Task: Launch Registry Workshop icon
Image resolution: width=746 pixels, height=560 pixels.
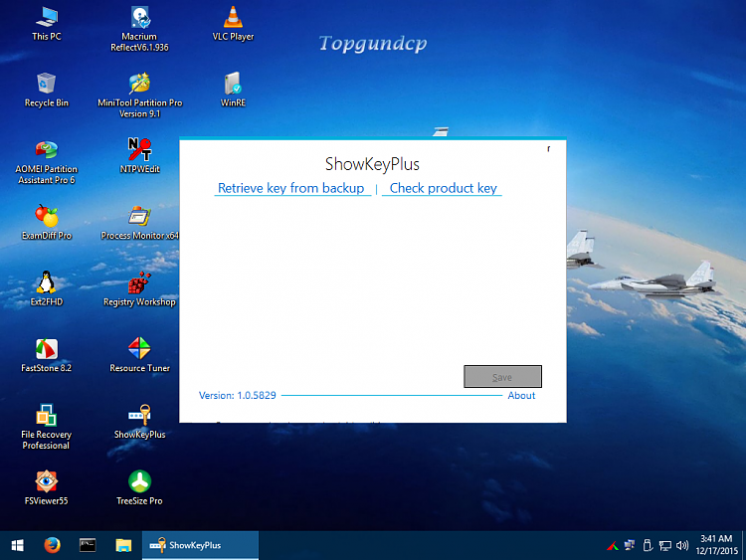Action: point(139,288)
